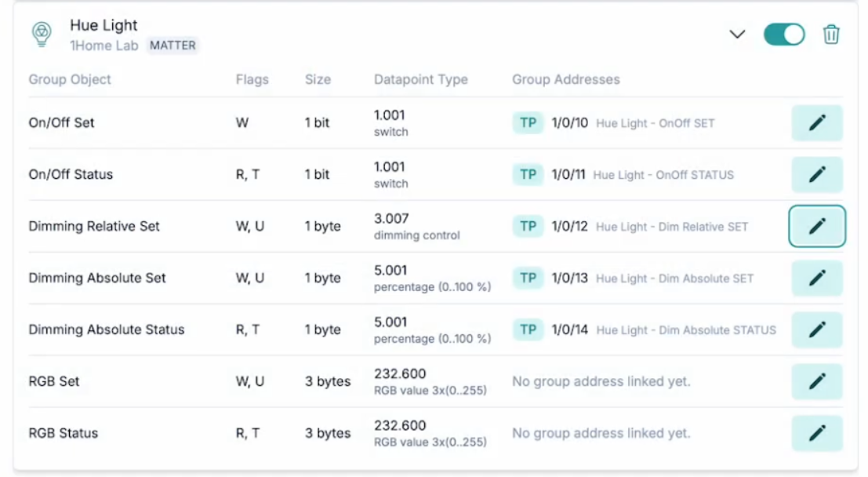868x477 pixels.
Task: Click the Group Object column header
Action: pos(70,79)
